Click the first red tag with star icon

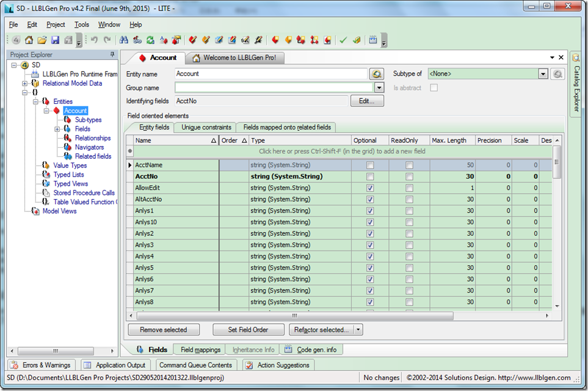click(x=275, y=40)
